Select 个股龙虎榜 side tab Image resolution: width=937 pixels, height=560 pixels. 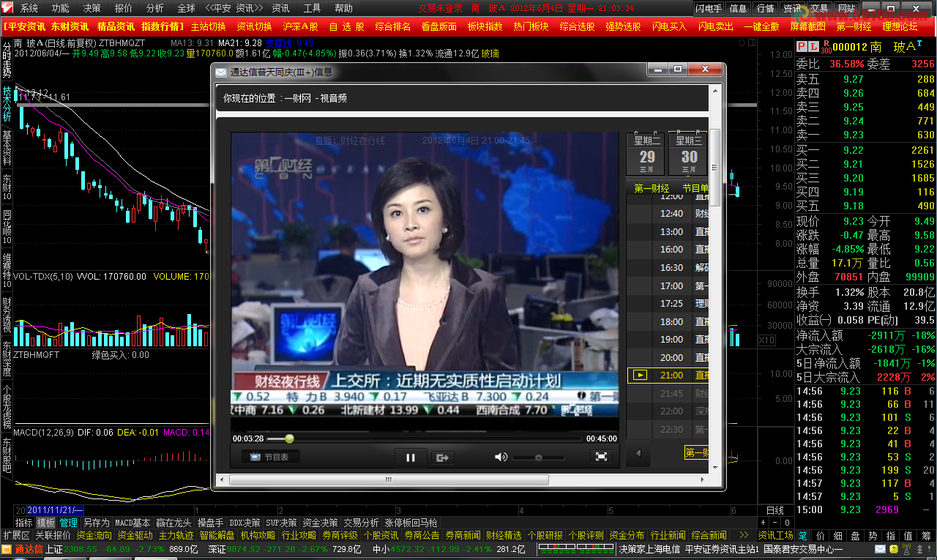pos(7,408)
